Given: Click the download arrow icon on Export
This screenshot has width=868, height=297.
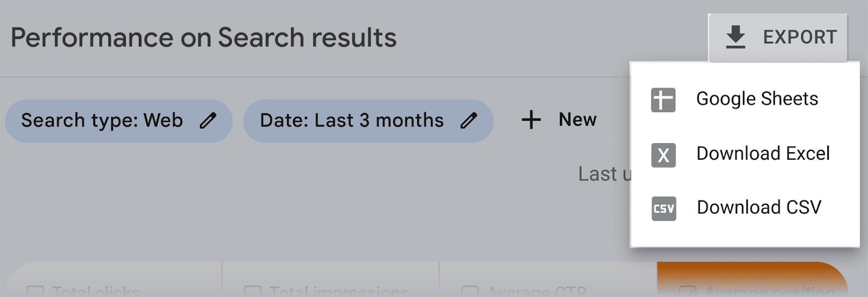Looking at the screenshot, I should [735, 37].
